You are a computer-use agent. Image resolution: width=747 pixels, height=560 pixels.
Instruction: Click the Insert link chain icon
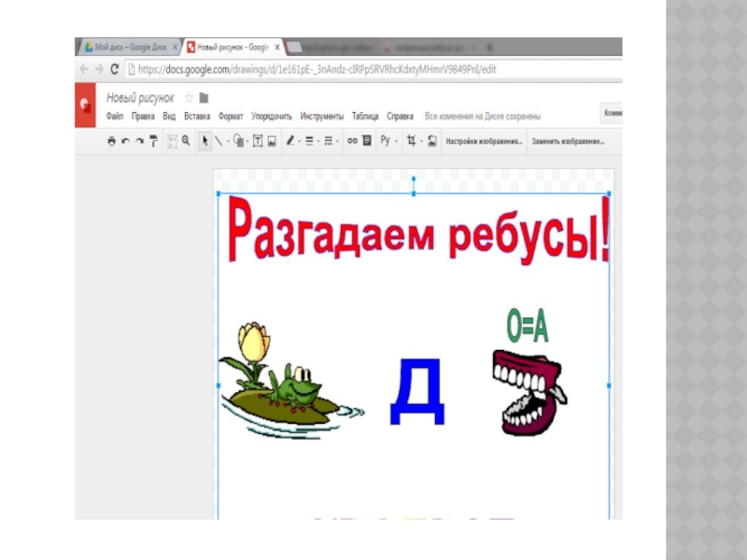click(352, 141)
